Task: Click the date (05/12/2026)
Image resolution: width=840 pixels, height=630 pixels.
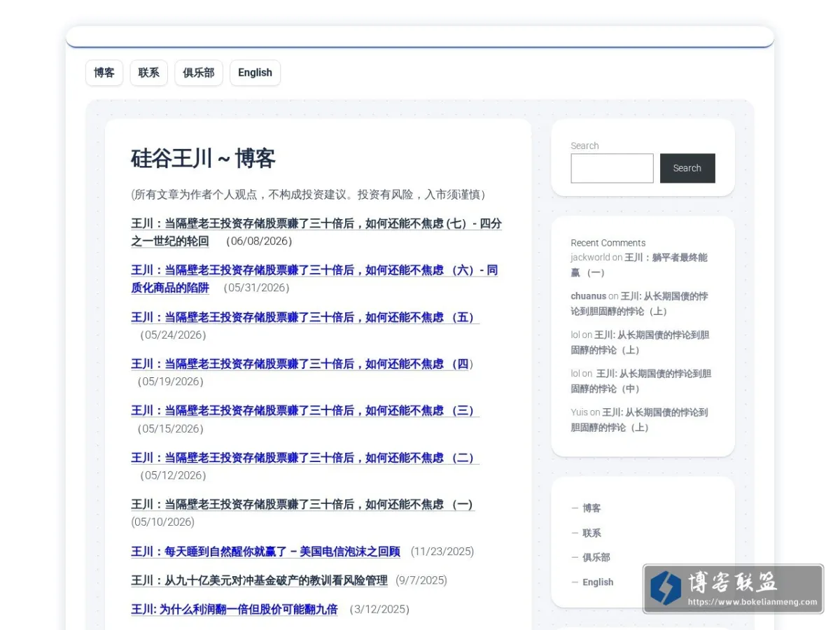Action: pos(174,475)
